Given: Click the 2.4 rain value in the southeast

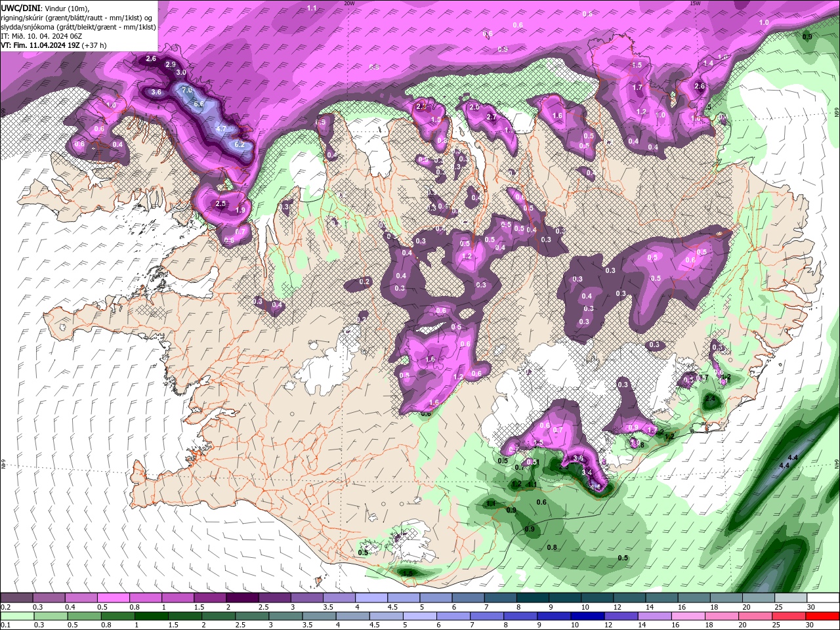Looking at the screenshot, I should coord(710,398).
